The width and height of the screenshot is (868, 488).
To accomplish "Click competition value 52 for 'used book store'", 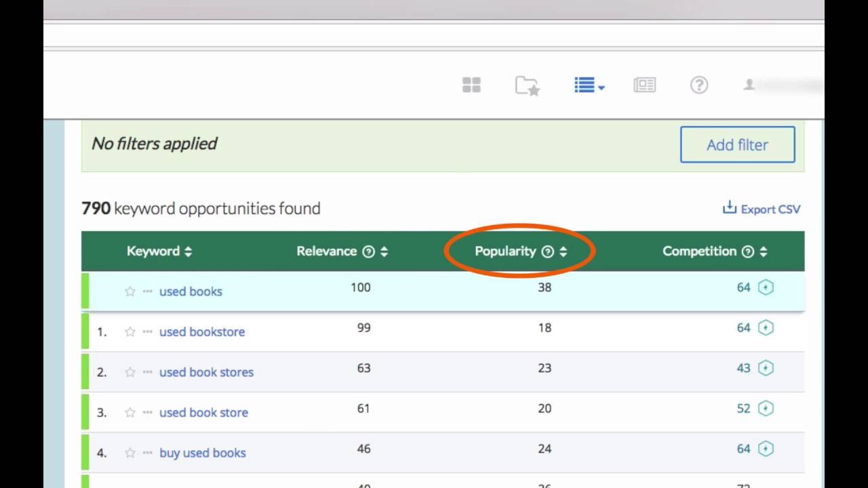I will click(744, 409).
